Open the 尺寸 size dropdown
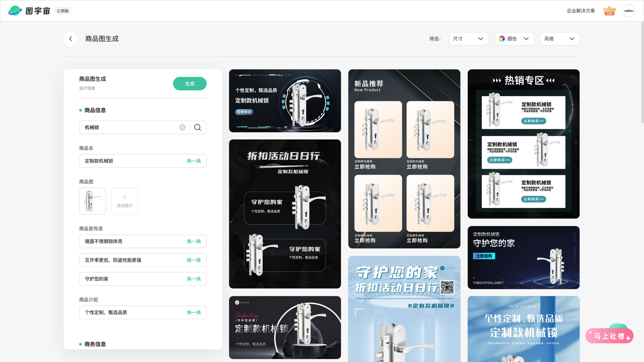This screenshot has width=644, height=362. point(469,39)
